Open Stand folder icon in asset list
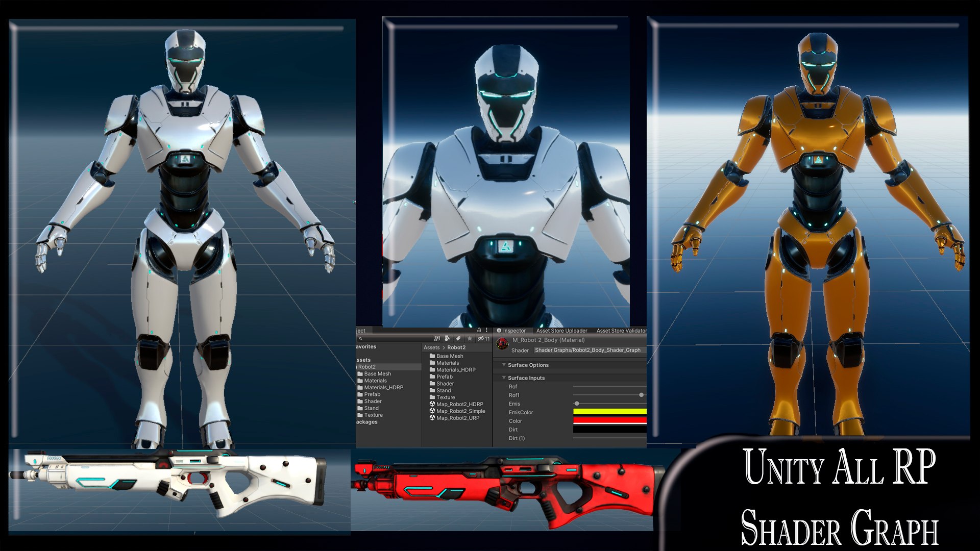 click(432, 391)
